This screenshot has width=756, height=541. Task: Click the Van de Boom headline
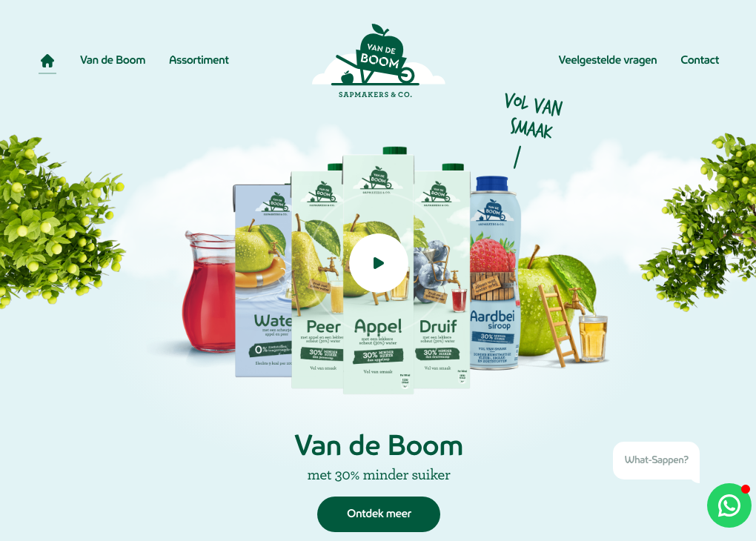(379, 445)
